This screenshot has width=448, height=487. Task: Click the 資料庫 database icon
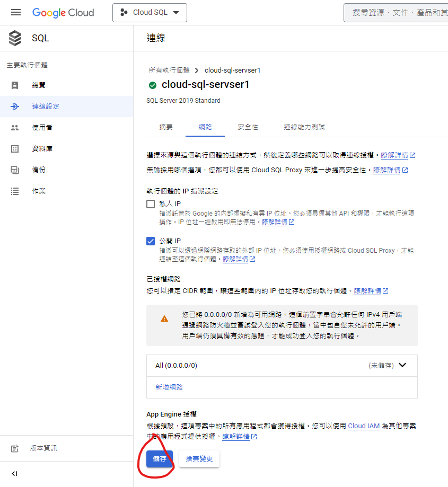tap(15, 149)
